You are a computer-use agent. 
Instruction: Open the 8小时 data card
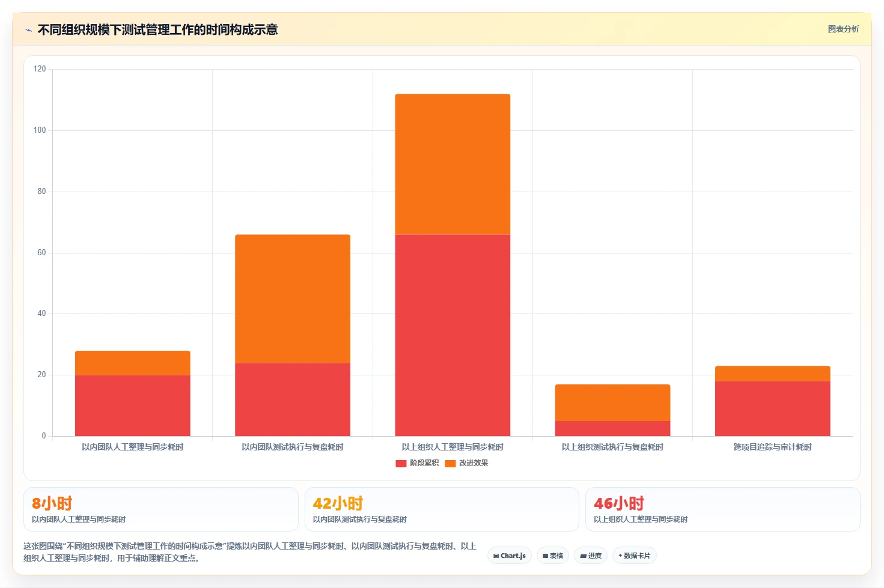(x=161, y=509)
